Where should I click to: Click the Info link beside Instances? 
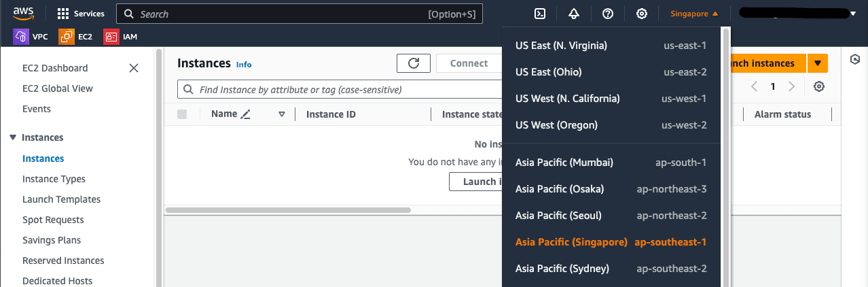[x=244, y=65]
